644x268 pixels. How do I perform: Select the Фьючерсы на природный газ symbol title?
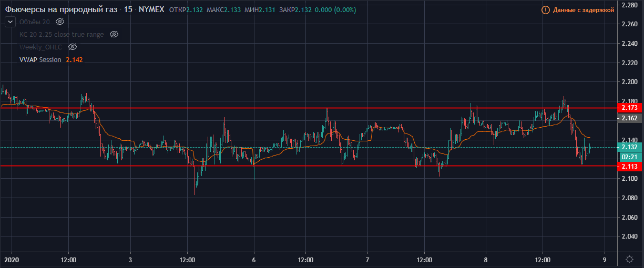[61, 10]
